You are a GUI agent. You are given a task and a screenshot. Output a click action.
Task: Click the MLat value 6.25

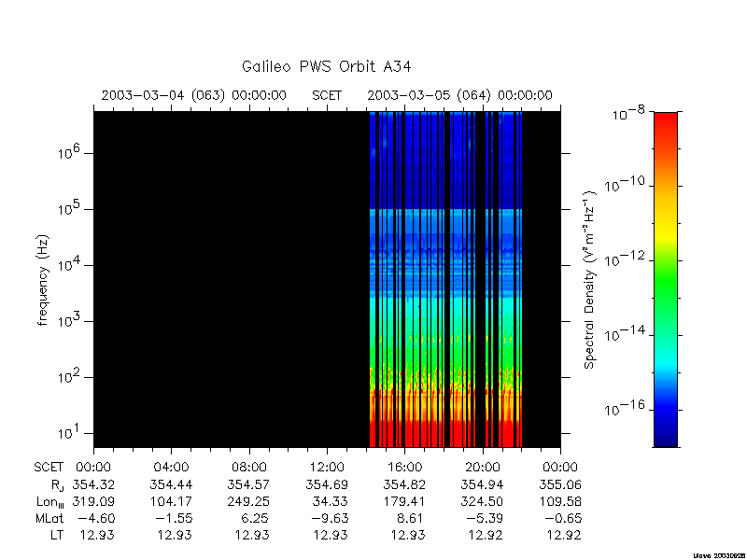(254, 518)
